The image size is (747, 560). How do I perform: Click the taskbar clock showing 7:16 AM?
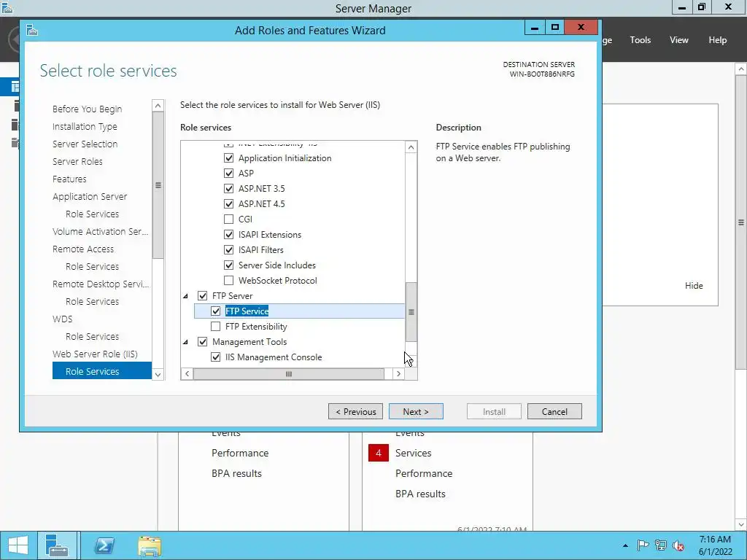point(715,545)
